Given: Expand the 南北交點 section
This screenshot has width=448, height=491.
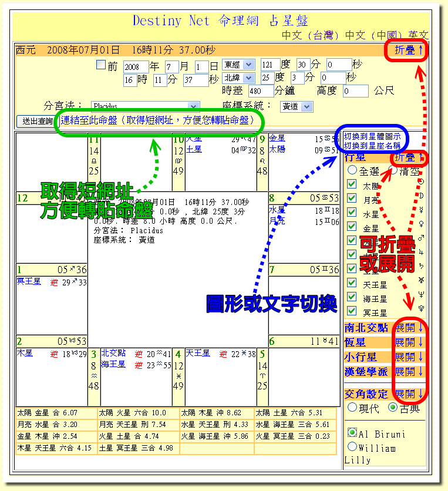Looking at the screenshot, I should coord(409,328).
